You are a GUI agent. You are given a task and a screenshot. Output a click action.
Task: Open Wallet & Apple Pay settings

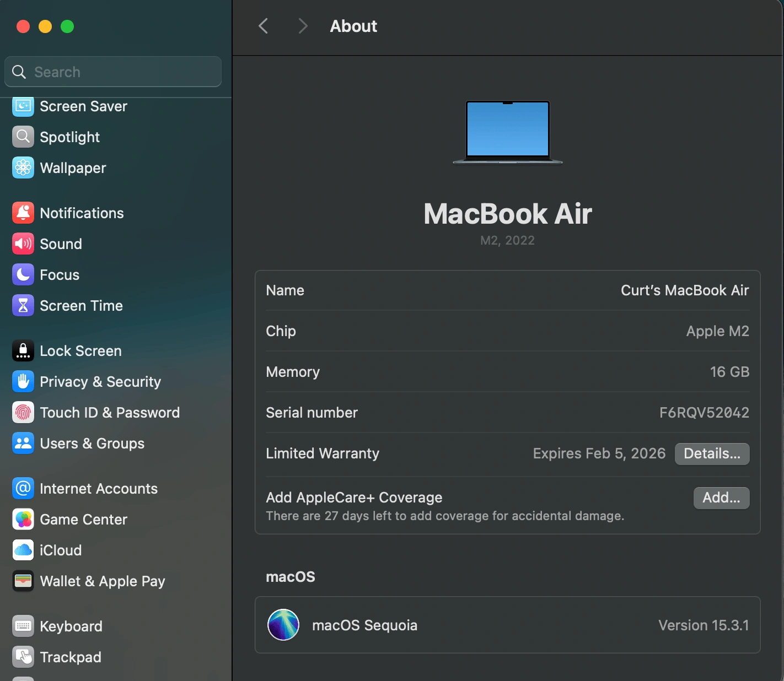(103, 581)
